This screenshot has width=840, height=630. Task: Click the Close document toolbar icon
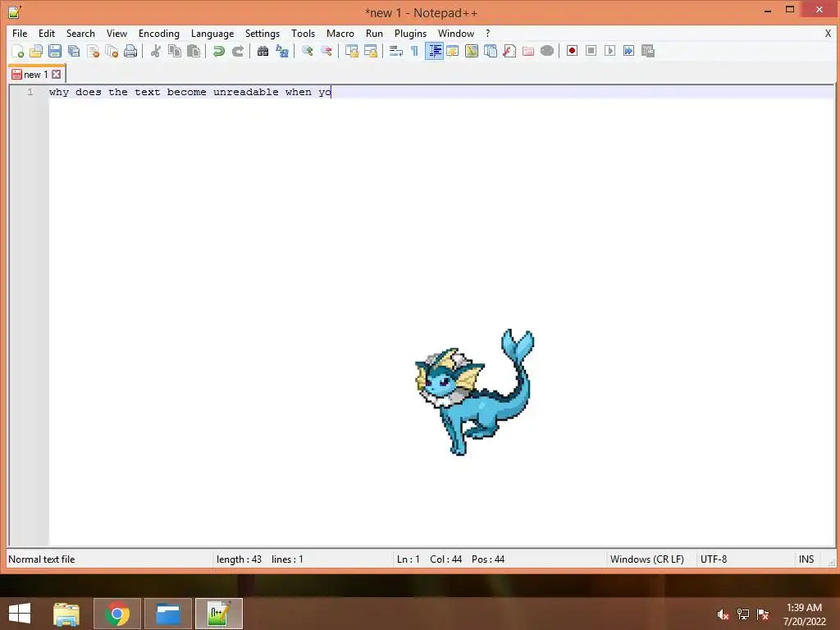tap(93, 51)
